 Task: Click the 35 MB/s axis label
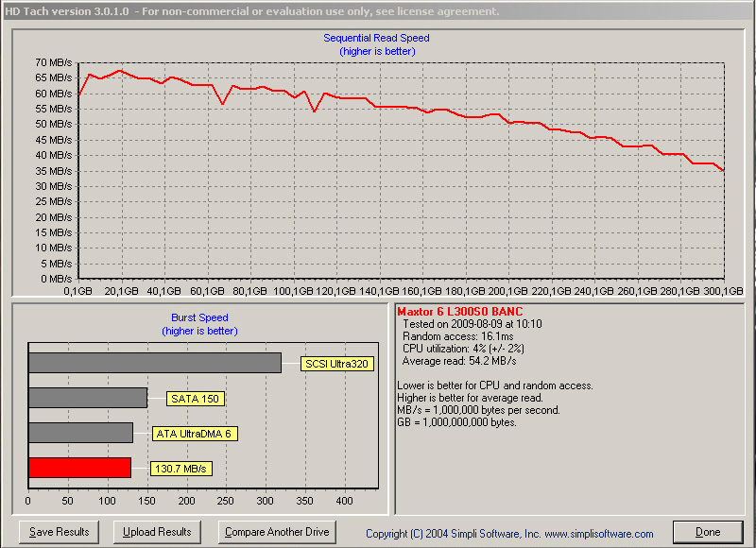pyautogui.click(x=54, y=171)
